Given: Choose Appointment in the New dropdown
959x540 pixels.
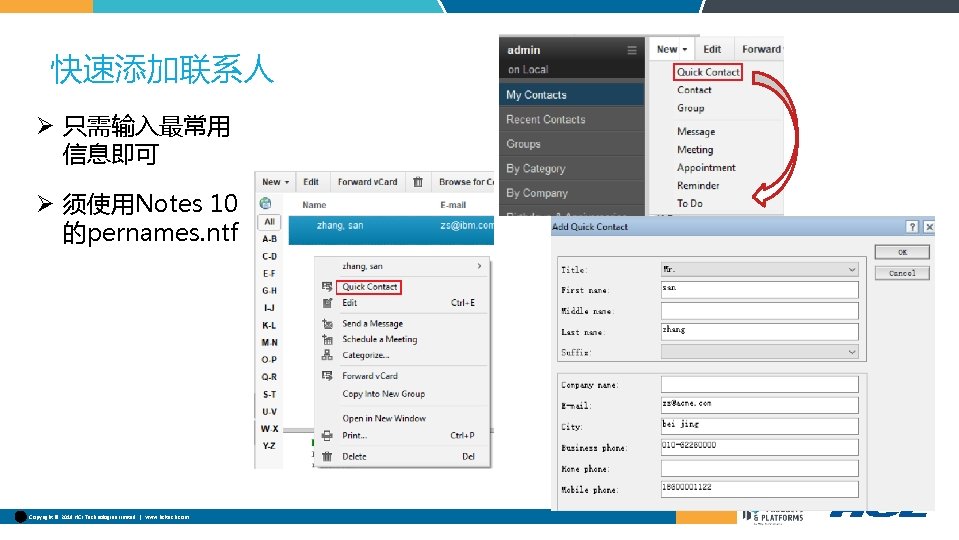Looking at the screenshot, I should (706, 168).
